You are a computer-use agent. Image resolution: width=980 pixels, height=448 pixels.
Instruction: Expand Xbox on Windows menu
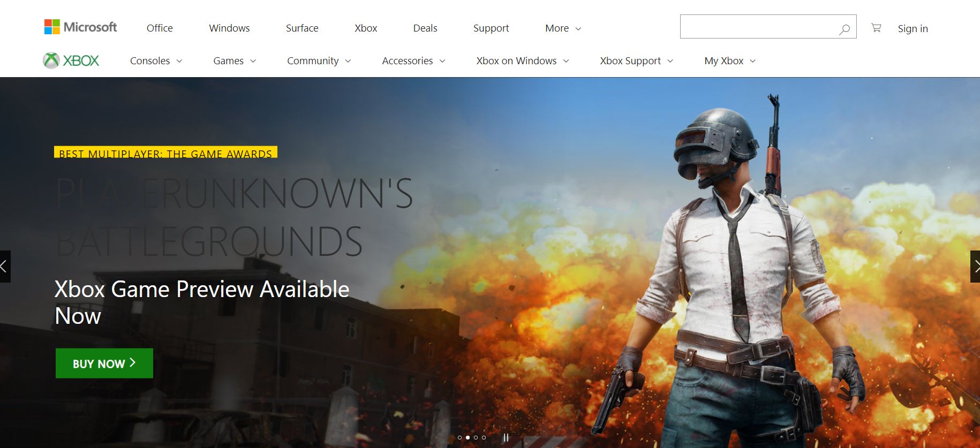[523, 61]
